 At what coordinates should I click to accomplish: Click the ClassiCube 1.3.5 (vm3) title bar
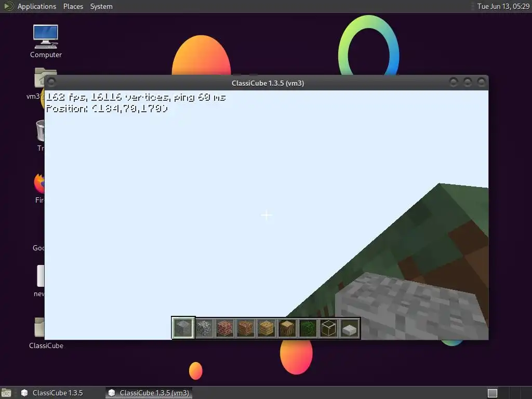pos(268,83)
